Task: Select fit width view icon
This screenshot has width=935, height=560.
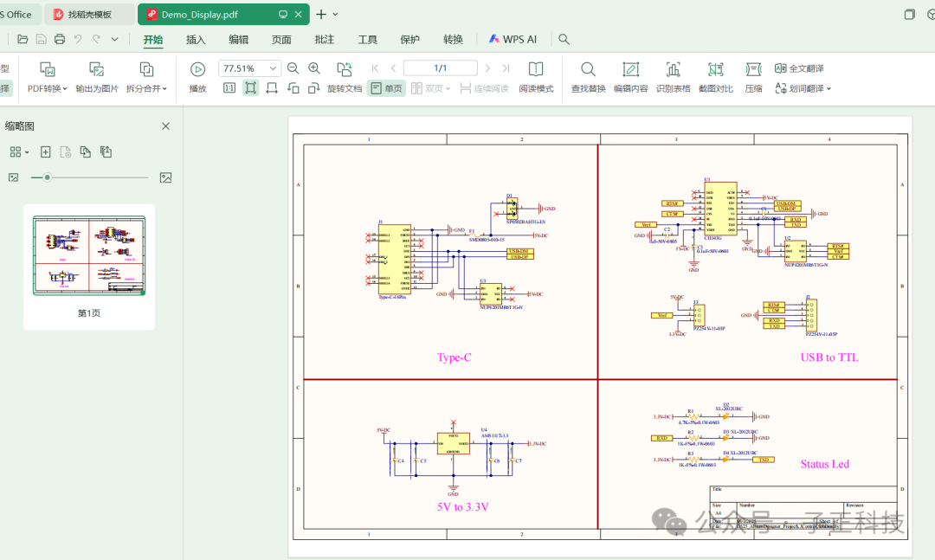Action: [x=272, y=88]
